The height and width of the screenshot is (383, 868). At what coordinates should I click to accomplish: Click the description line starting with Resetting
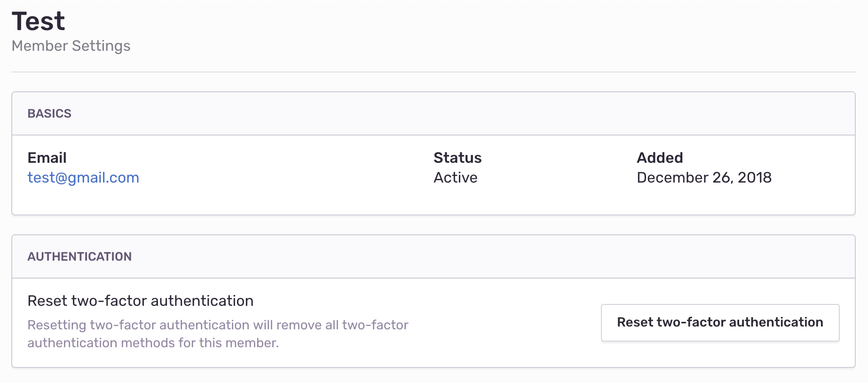[x=218, y=325]
